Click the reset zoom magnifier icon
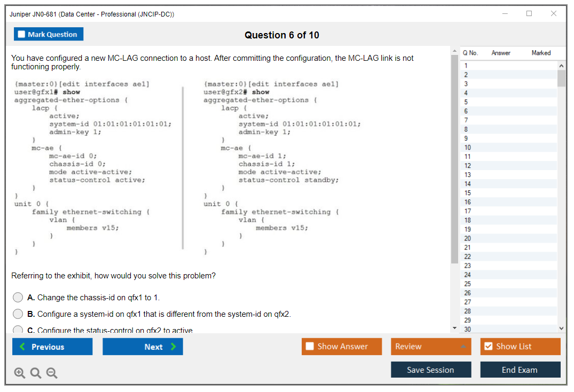 click(36, 373)
